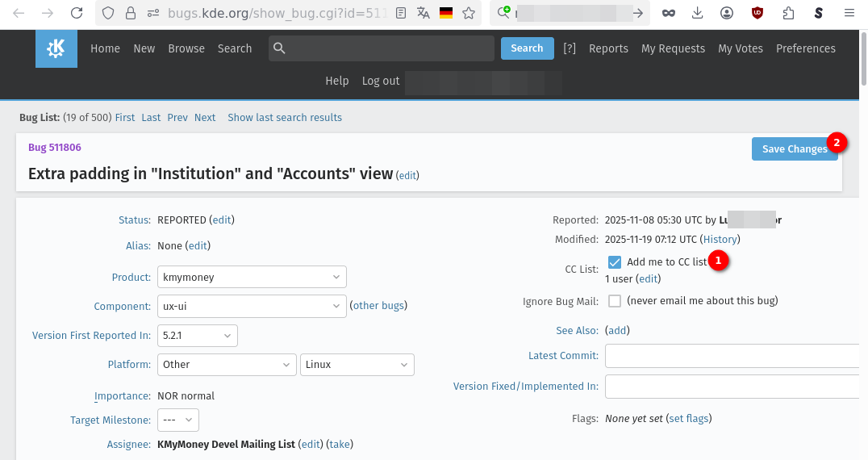Open the Browse menu item

click(186, 48)
